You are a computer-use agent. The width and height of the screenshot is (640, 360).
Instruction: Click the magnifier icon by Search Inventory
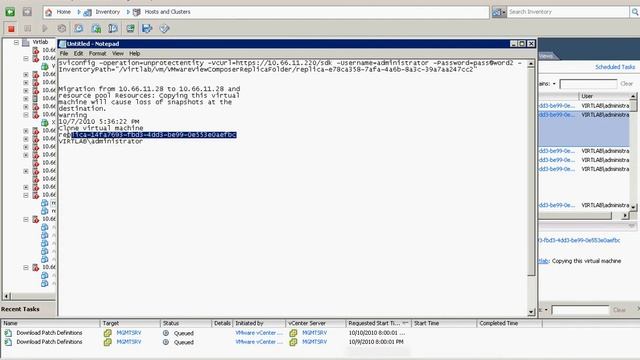[x=635, y=12]
